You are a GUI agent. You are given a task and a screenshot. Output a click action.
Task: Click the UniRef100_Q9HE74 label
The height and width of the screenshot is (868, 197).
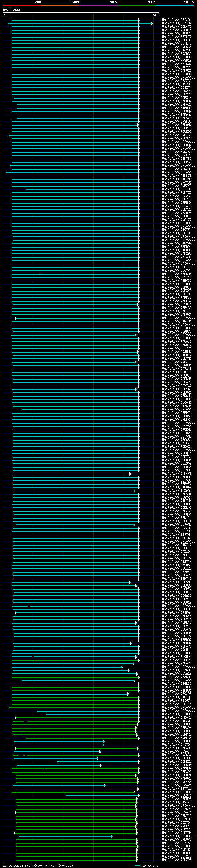pos(177,521)
